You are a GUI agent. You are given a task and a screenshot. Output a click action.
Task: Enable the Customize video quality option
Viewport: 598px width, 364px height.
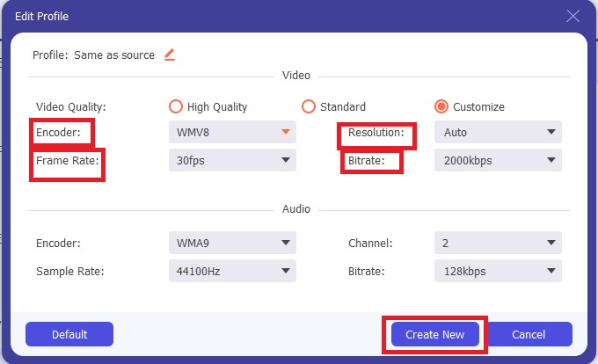point(441,106)
